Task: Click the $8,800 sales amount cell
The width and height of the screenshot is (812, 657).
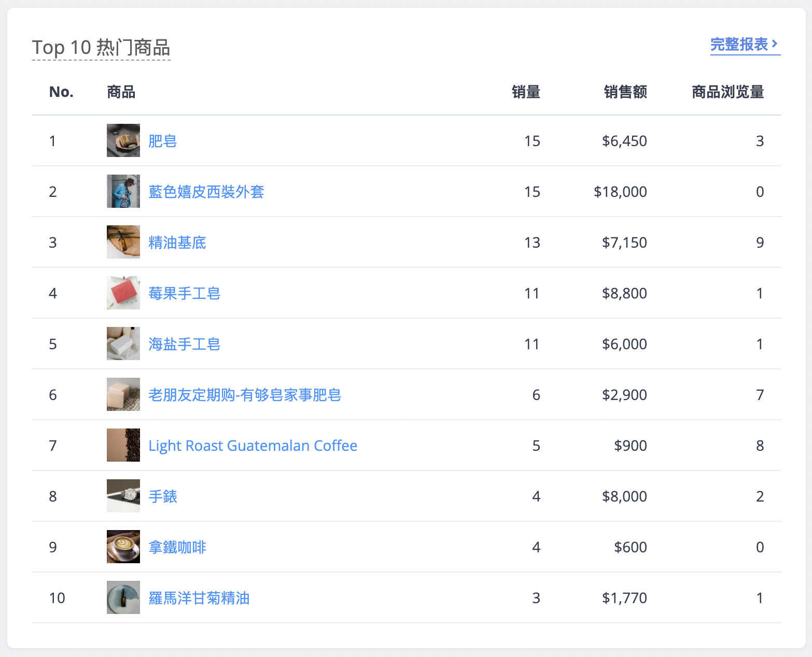Action: coord(624,293)
